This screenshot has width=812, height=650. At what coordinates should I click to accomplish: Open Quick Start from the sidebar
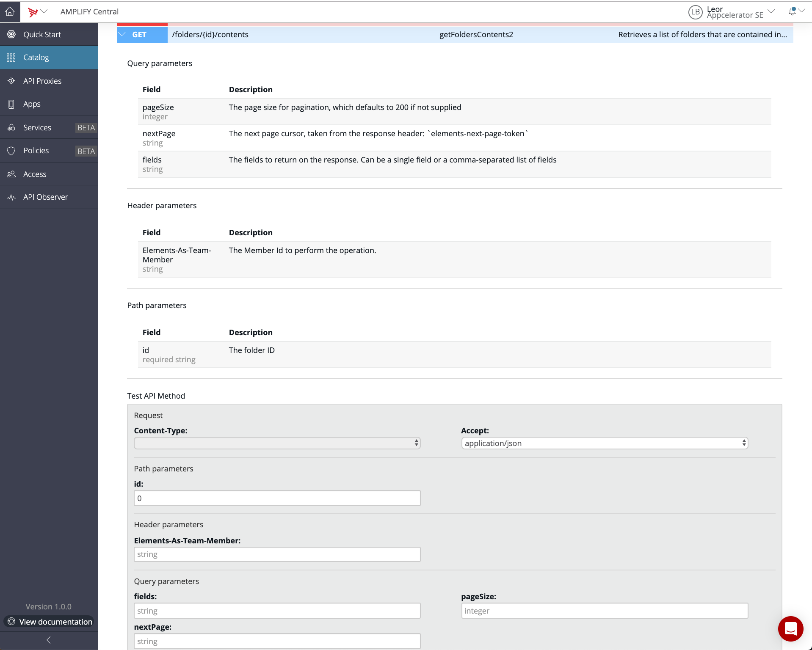[49, 34]
